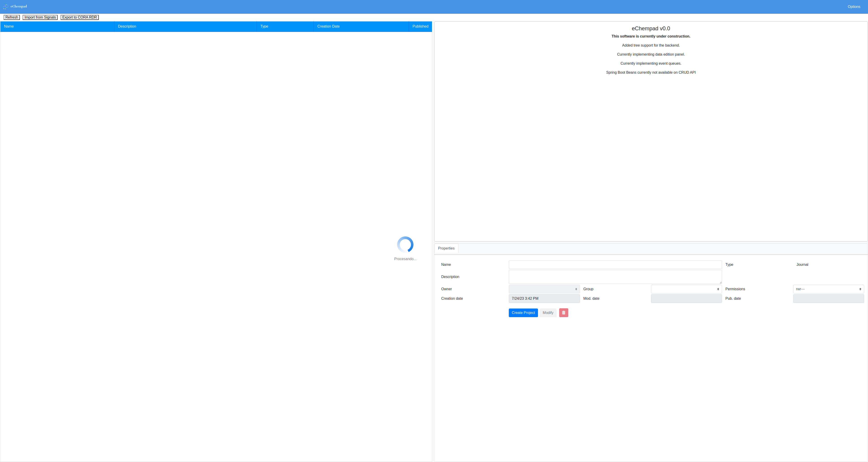Focus the Description text area

pyautogui.click(x=615, y=277)
